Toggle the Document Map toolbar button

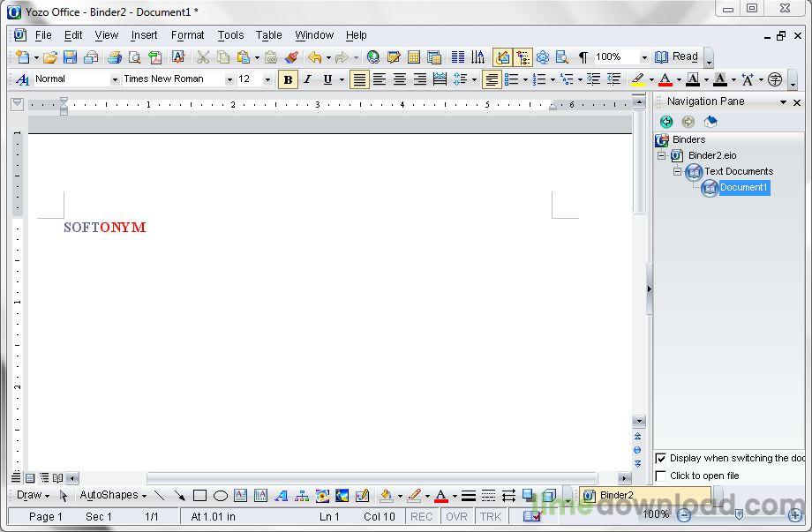[x=523, y=57]
